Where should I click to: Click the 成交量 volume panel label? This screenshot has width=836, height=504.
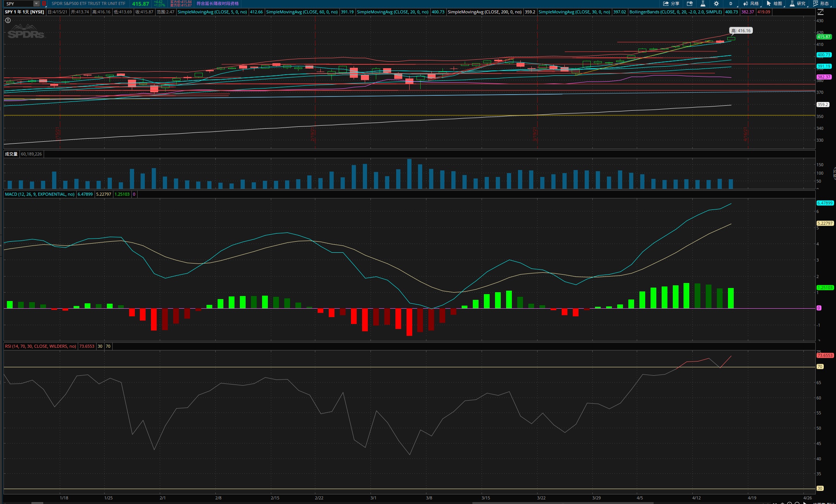11,154
